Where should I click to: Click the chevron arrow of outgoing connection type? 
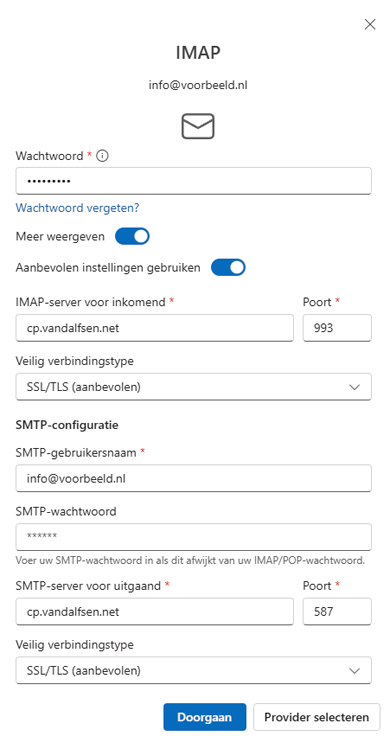pyautogui.click(x=354, y=671)
